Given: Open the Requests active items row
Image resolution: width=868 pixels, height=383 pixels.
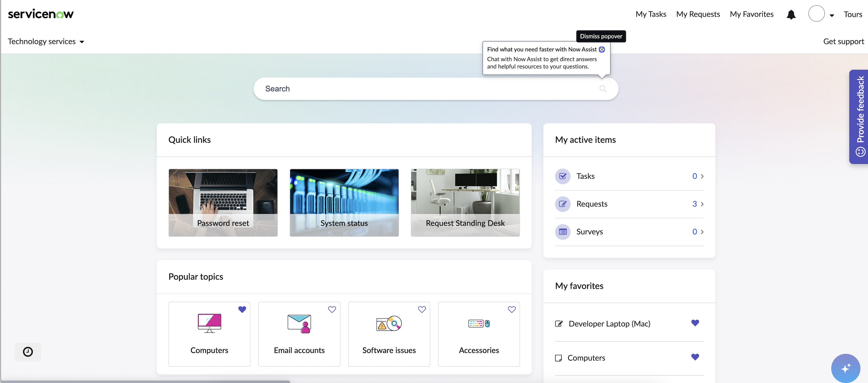Looking at the screenshot, I should click(x=629, y=204).
